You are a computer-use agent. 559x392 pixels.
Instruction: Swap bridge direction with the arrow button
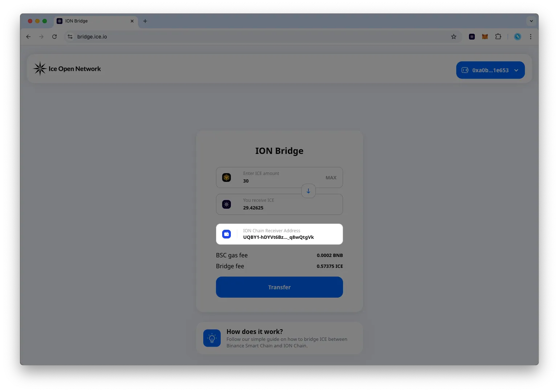pos(309,191)
